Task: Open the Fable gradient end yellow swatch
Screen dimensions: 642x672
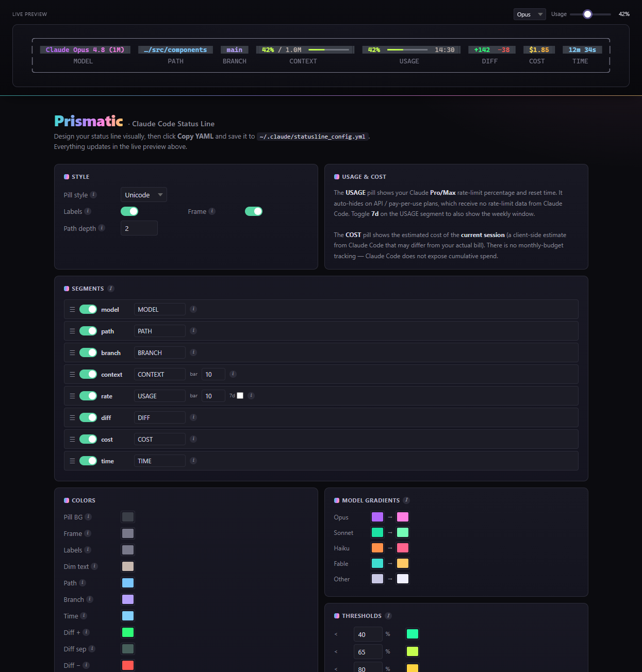Action: point(403,563)
